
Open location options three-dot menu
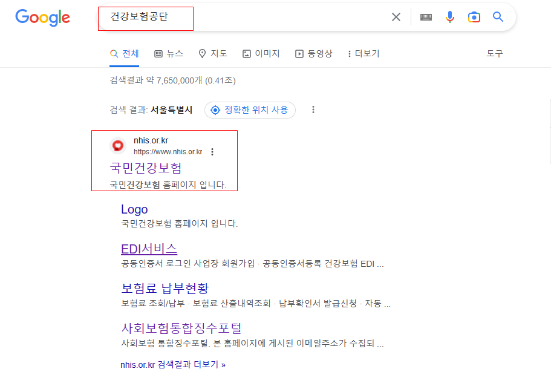point(313,109)
